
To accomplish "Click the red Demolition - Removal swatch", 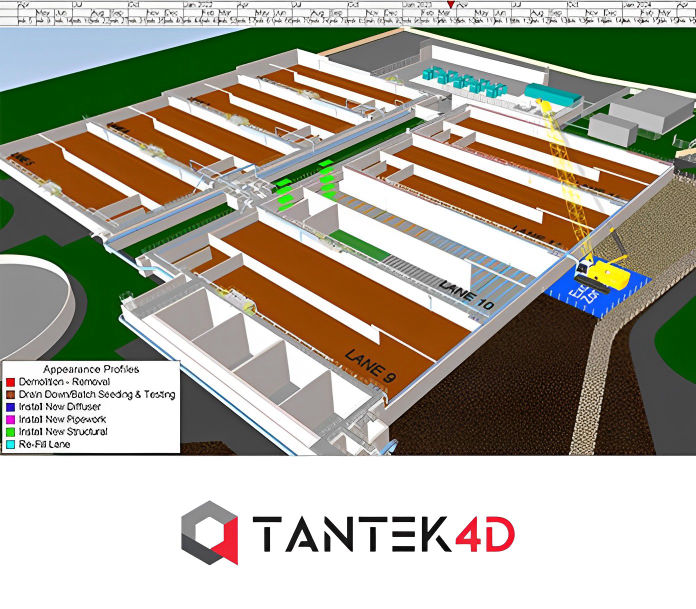I will [x=11, y=382].
